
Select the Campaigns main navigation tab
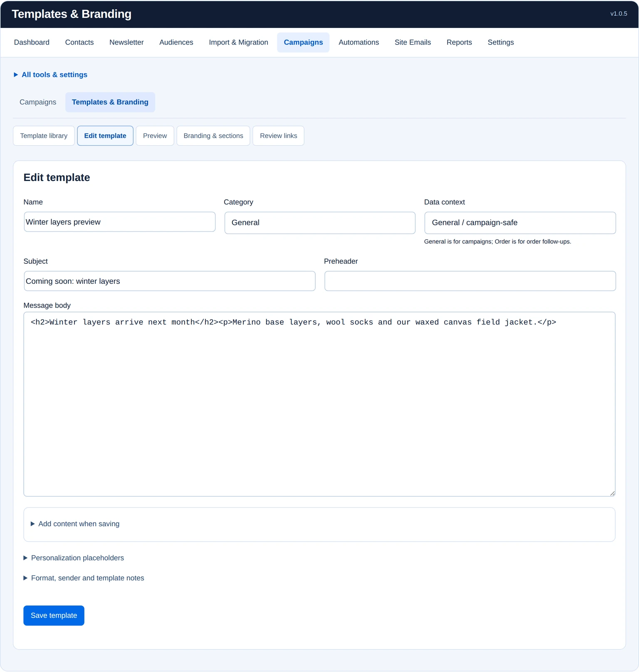pos(303,42)
